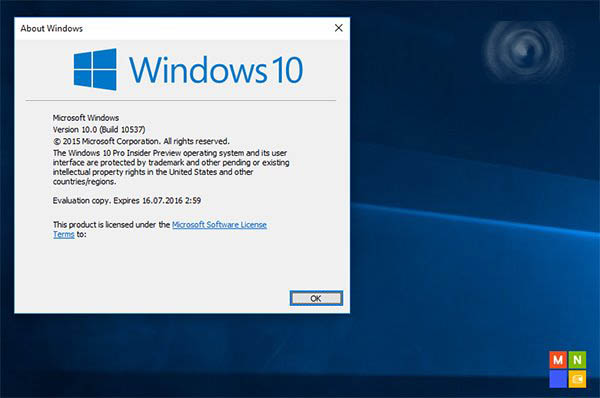The width and height of the screenshot is (600, 398).
Task: Select the text 'Version 10.0 (Build 10537)'
Action: [99, 129]
